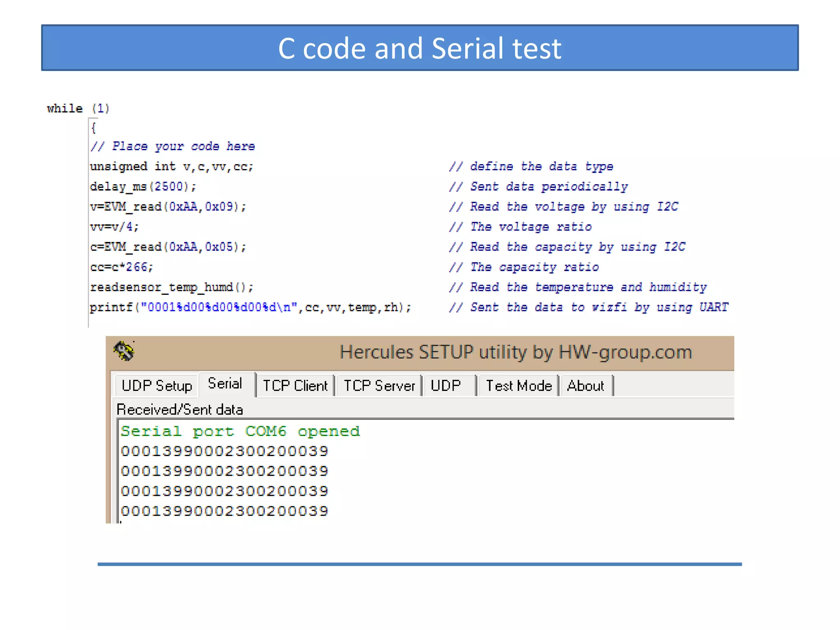
Task: Open the Test Mode tab
Action: click(519, 386)
